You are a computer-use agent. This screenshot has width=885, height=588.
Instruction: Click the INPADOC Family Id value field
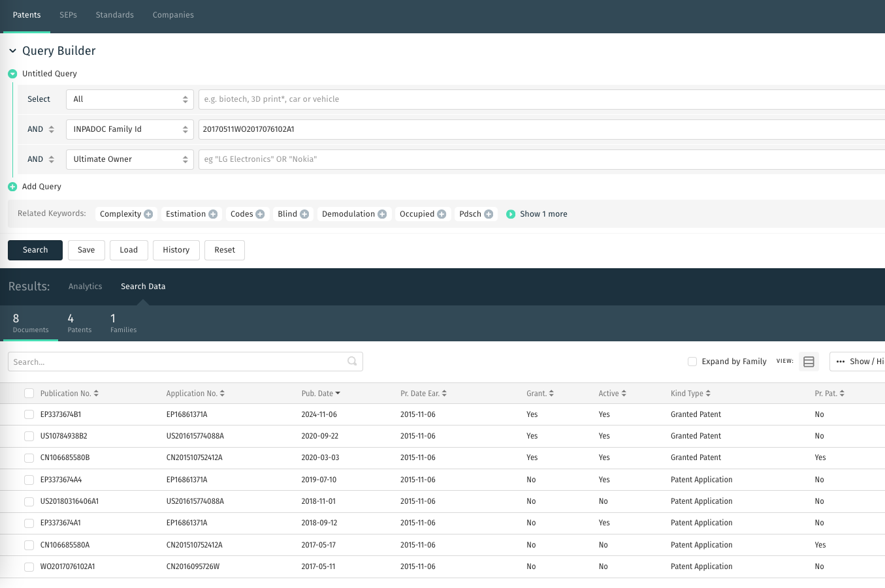pos(541,129)
